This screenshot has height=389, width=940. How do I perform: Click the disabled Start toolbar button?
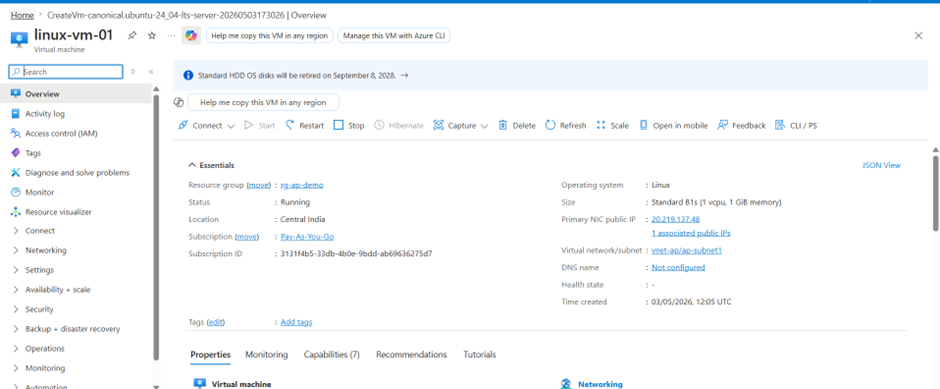click(x=260, y=126)
